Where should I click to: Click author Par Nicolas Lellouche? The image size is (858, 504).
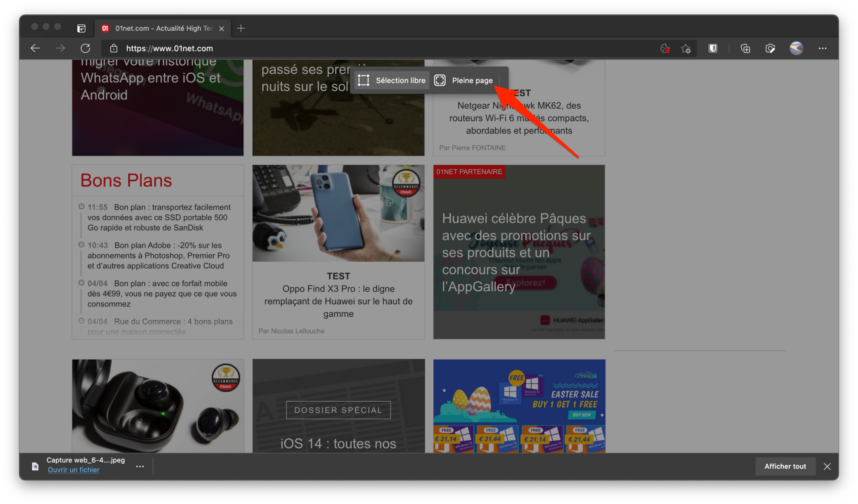pyautogui.click(x=291, y=331)
